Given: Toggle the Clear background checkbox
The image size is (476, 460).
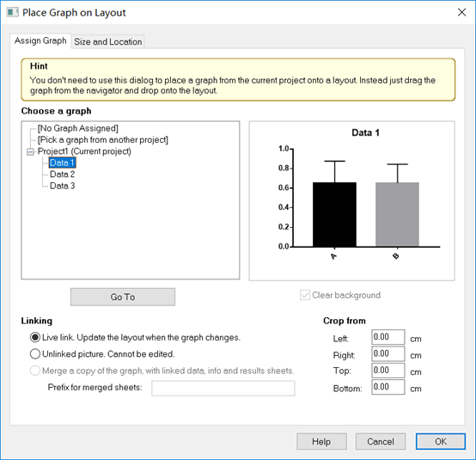Looking at the screenshot, I should (x=305, y=295).
